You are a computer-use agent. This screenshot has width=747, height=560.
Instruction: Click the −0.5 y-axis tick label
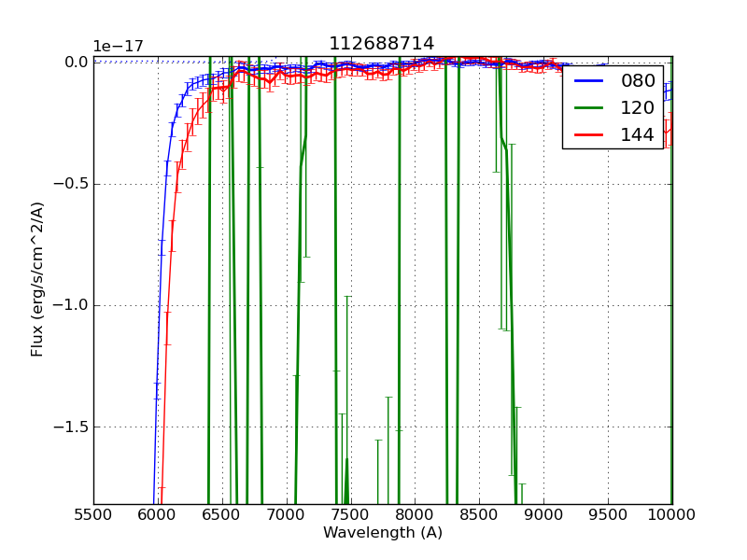point(70,183)
